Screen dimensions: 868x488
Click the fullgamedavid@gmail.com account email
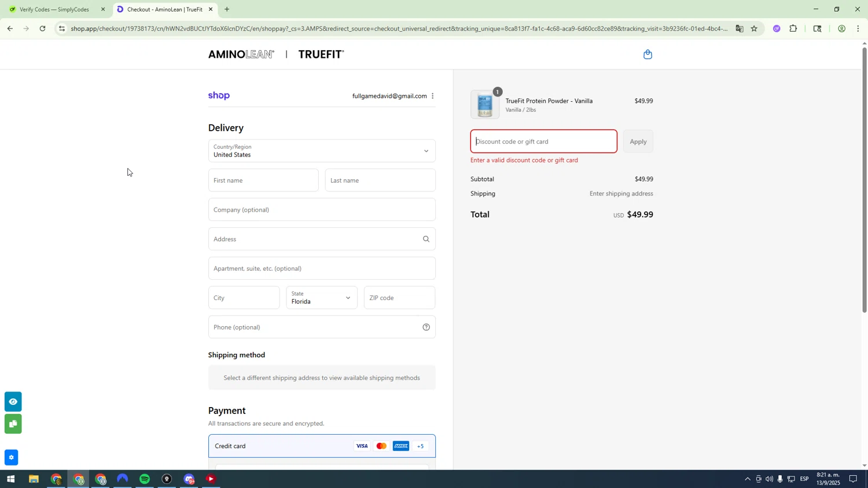(389, 96)
